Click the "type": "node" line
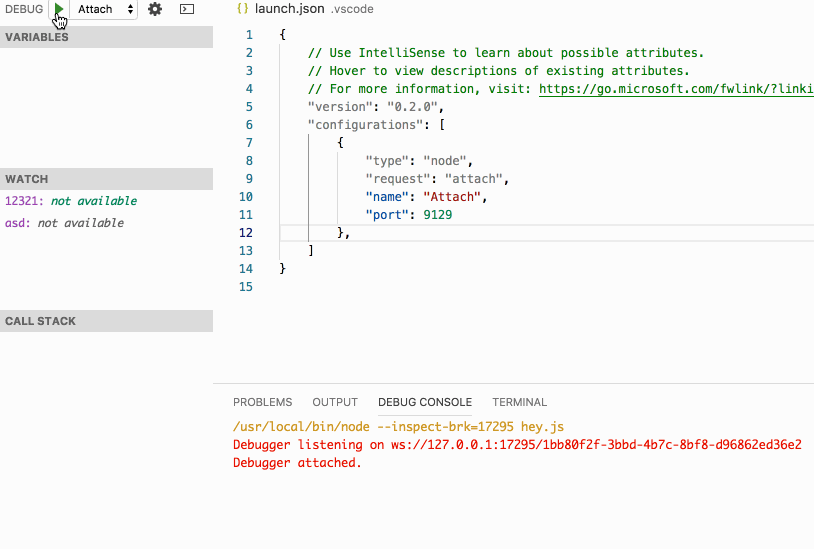Screen dimensions: 814x549 (419, 161)
